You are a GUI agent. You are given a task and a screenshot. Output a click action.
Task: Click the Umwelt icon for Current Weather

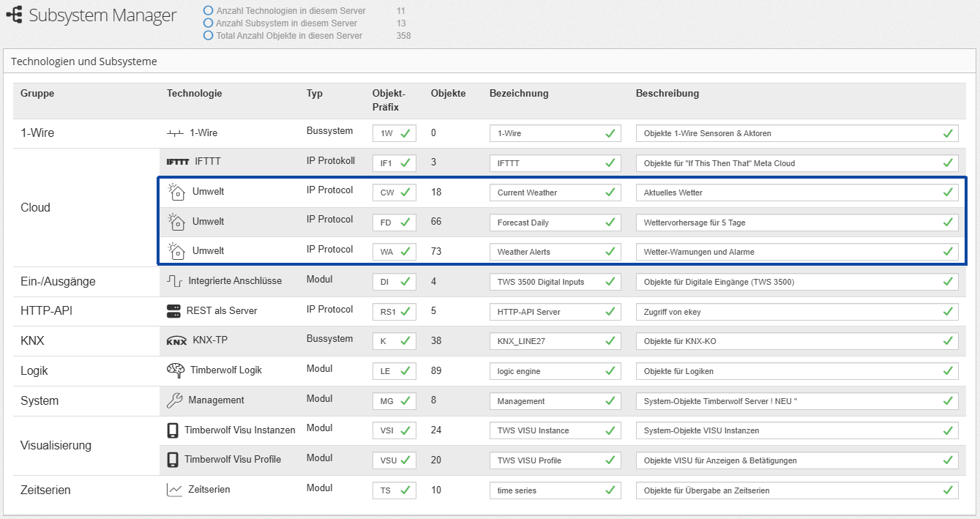click(x=176, y=192)
